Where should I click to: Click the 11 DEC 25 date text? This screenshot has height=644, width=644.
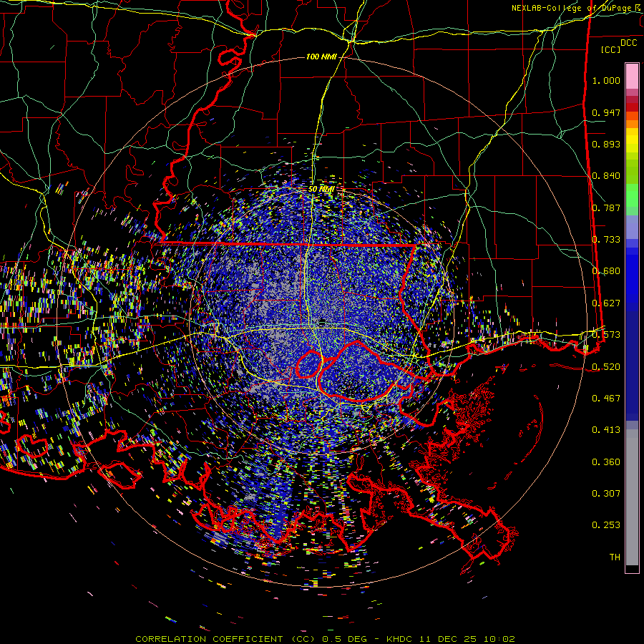coord(448,639)
